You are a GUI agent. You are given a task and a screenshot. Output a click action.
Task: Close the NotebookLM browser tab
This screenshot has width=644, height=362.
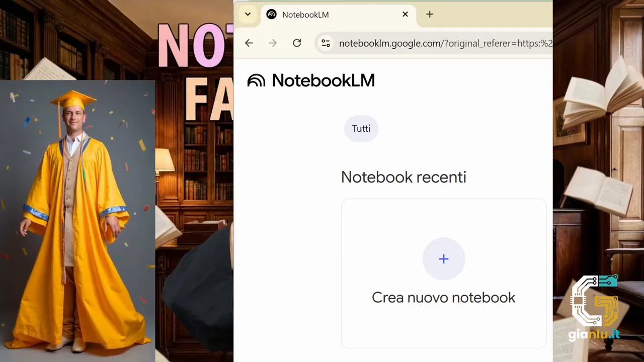[405, 14]
